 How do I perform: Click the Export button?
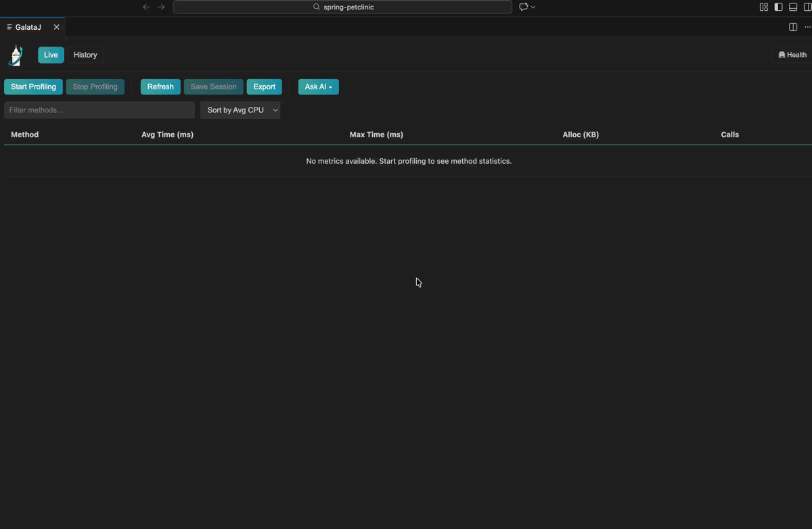264,87
